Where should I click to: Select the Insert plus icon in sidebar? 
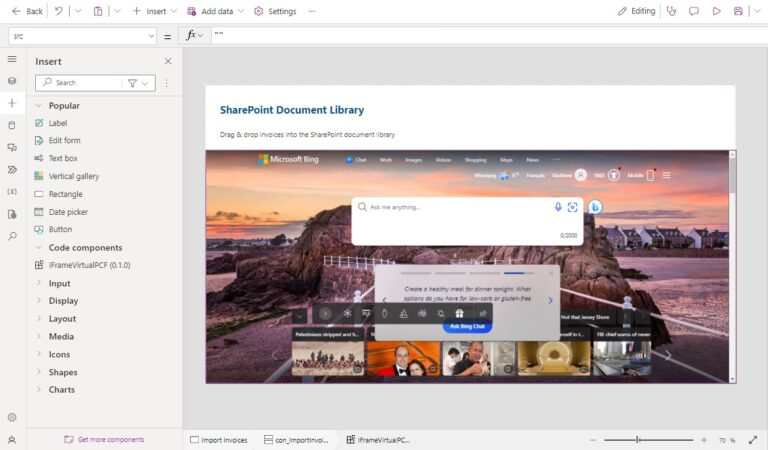12,103
